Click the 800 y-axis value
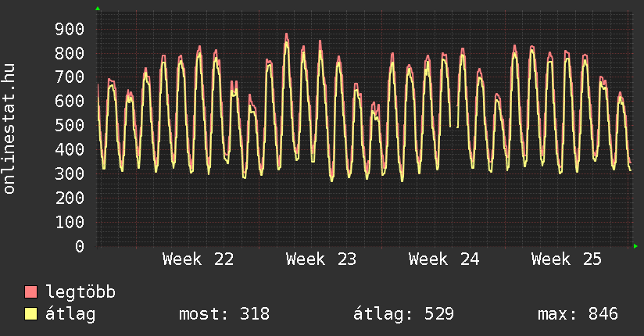 tap(70, 53)
